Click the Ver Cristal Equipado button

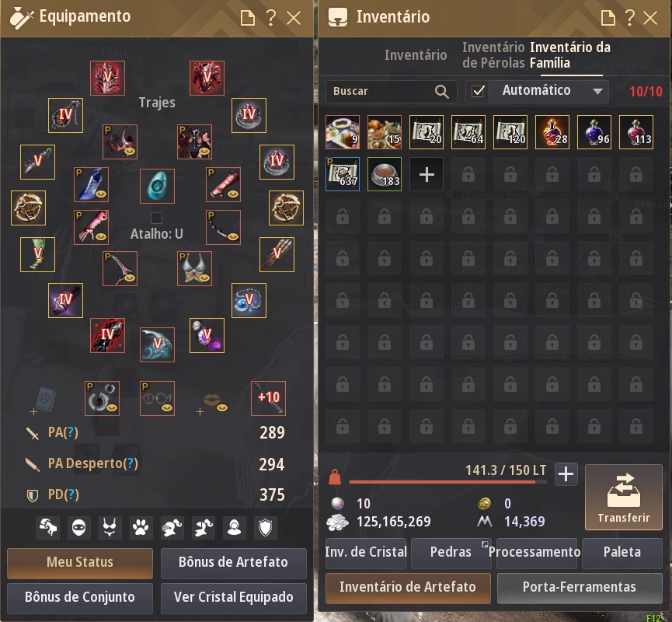tap(234, 598)
